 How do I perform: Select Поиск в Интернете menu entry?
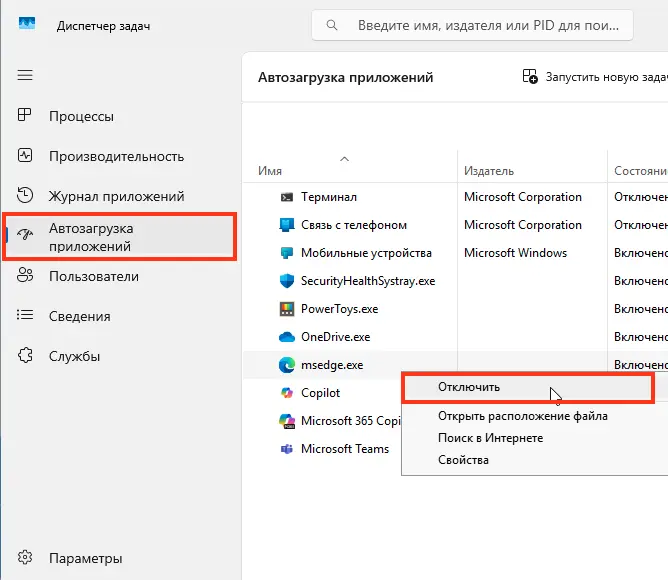[x=490, y=438]
